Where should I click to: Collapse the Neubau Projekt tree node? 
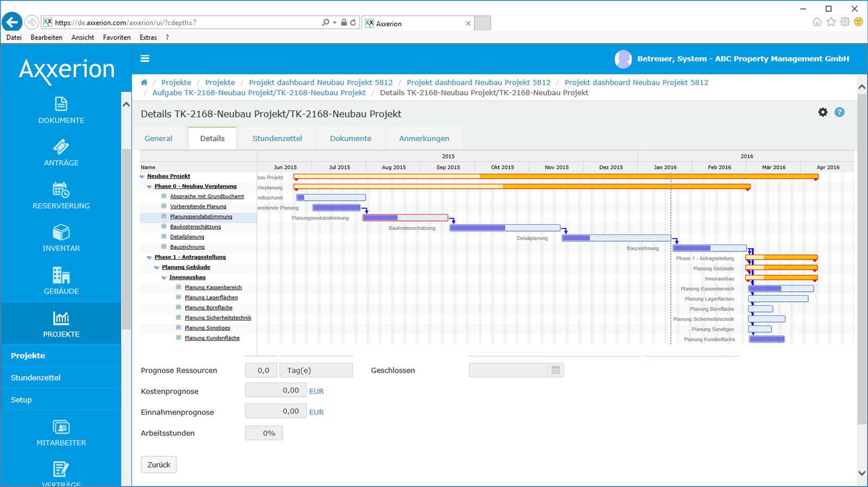(x=143, y=176)
